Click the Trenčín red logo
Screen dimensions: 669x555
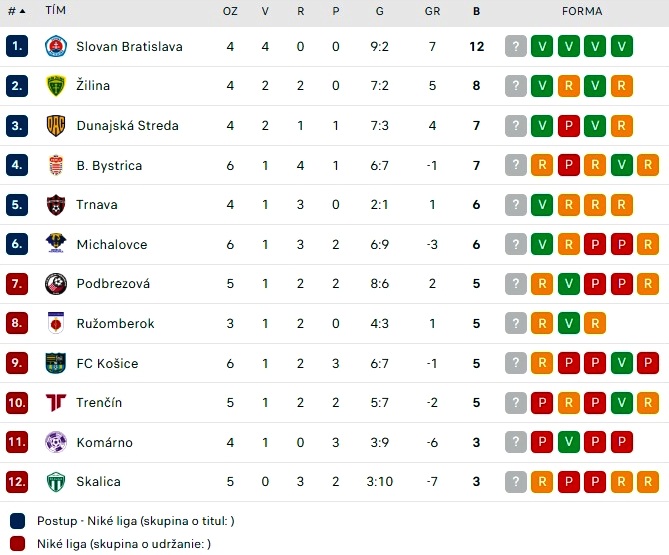tap(56, 402)
